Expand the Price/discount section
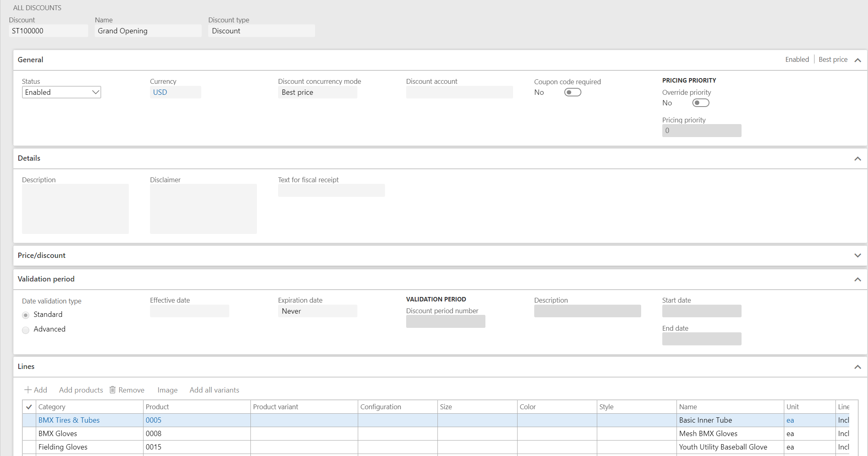This screenshot has width=868, height=456. [858, 255]
